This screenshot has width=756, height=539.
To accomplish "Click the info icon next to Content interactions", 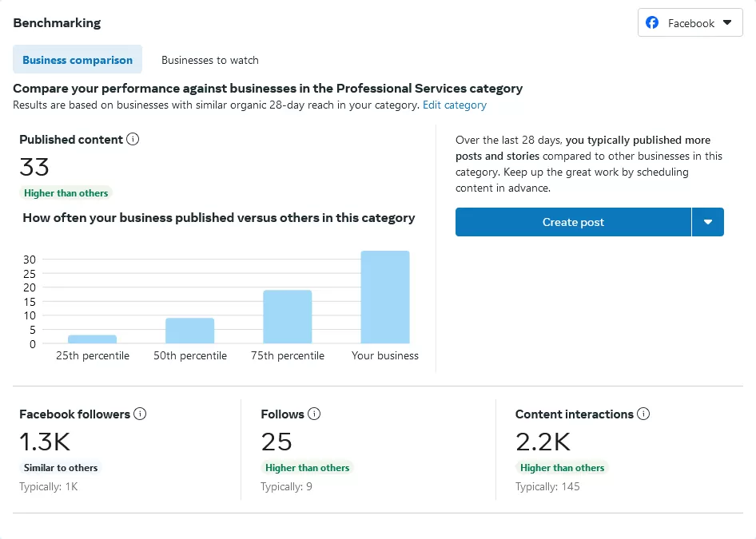I will pyautogui.click(x=643, y=414).
